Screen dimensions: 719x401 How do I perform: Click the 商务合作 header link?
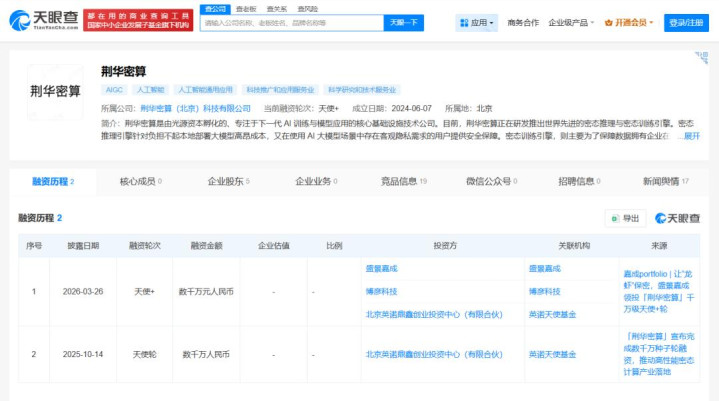click(522, 22)
